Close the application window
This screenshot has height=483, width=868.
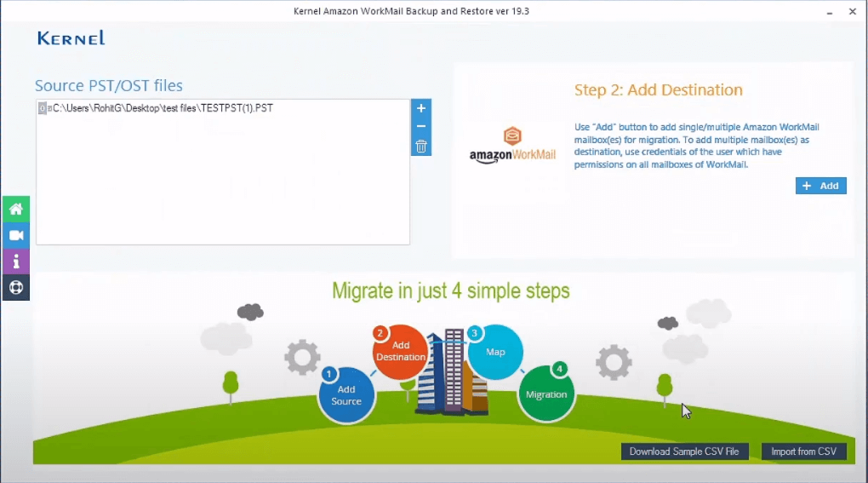pyautogui.click(x=853, y=12)
